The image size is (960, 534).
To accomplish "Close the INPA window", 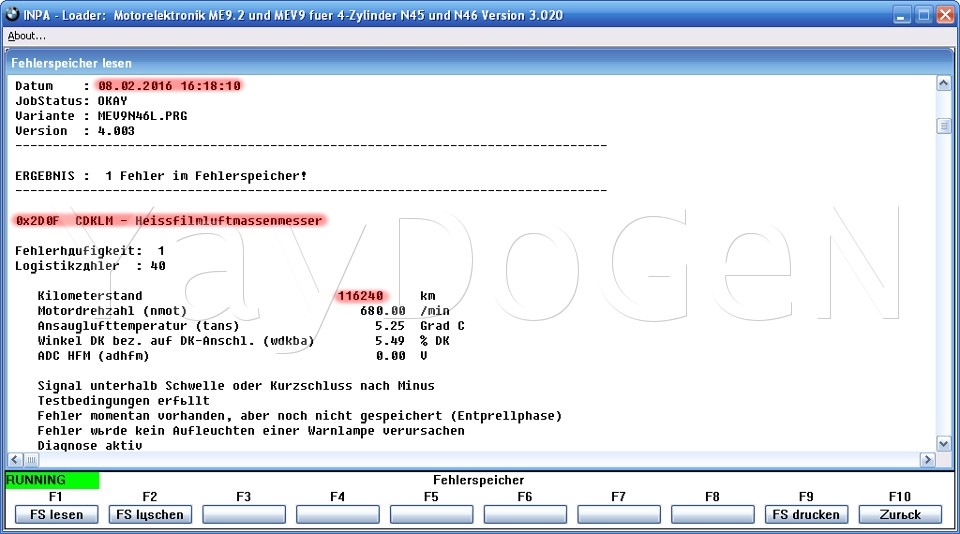I will (x=945, y=15).
